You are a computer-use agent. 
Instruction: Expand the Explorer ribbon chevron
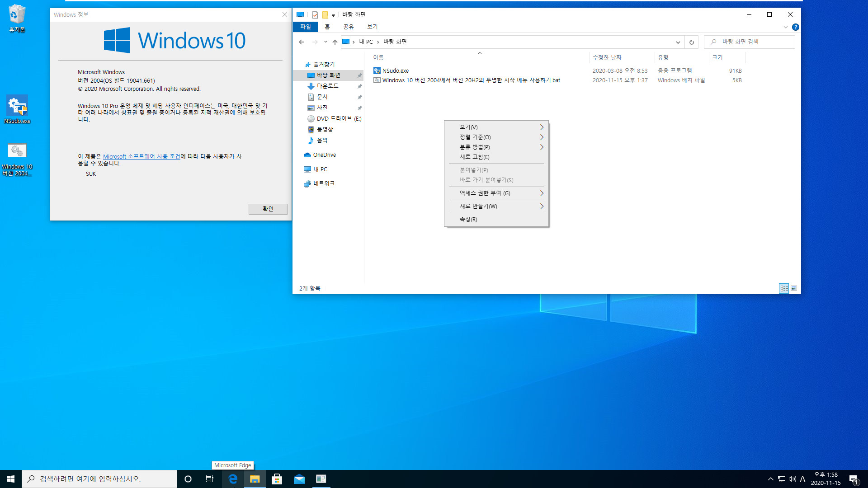(786, 27)
